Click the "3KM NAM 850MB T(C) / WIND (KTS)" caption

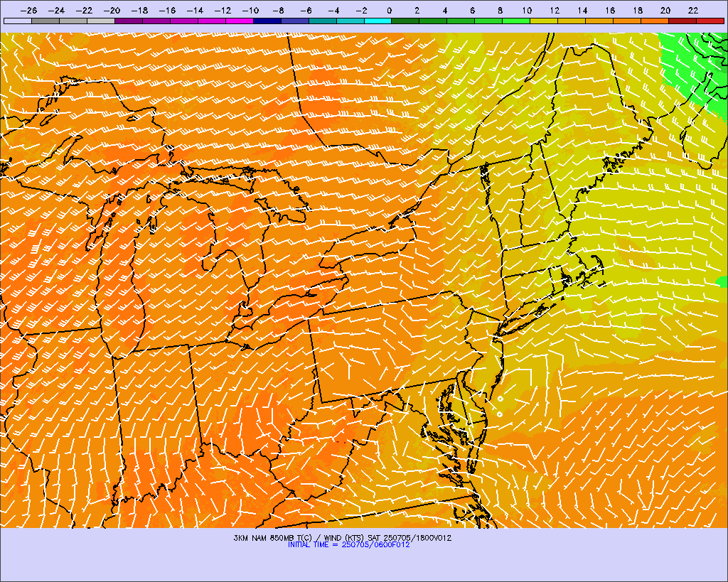(x=299, y=538)
